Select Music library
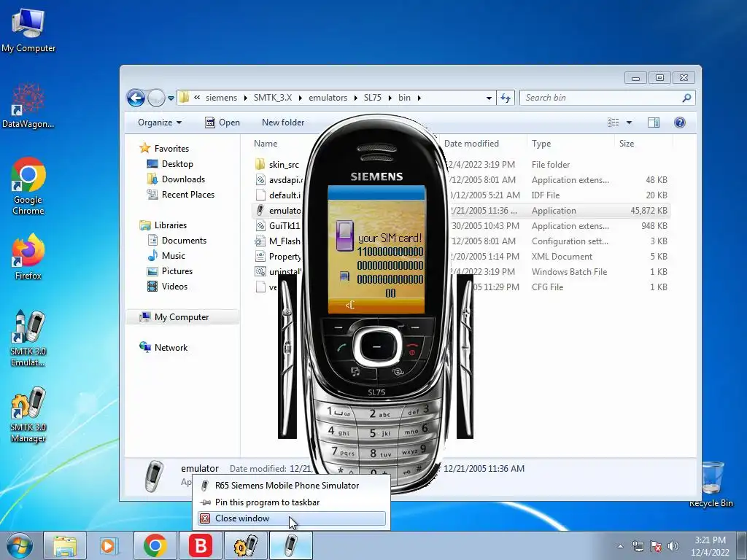Image resolution: width=747 pixels, height=560 pixels. pos(166,256)
